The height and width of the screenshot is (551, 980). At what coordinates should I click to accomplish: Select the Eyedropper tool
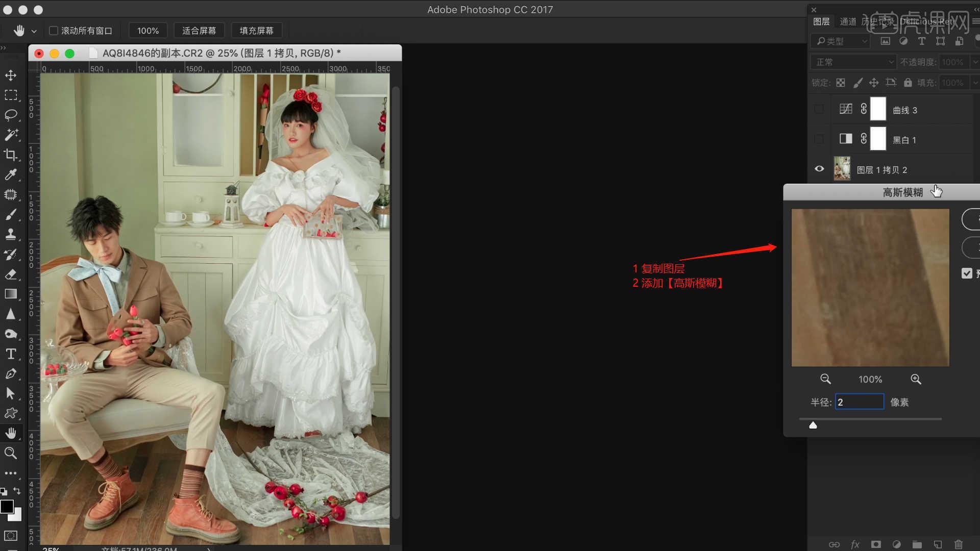pyautogui.click(x=11, y=174)
